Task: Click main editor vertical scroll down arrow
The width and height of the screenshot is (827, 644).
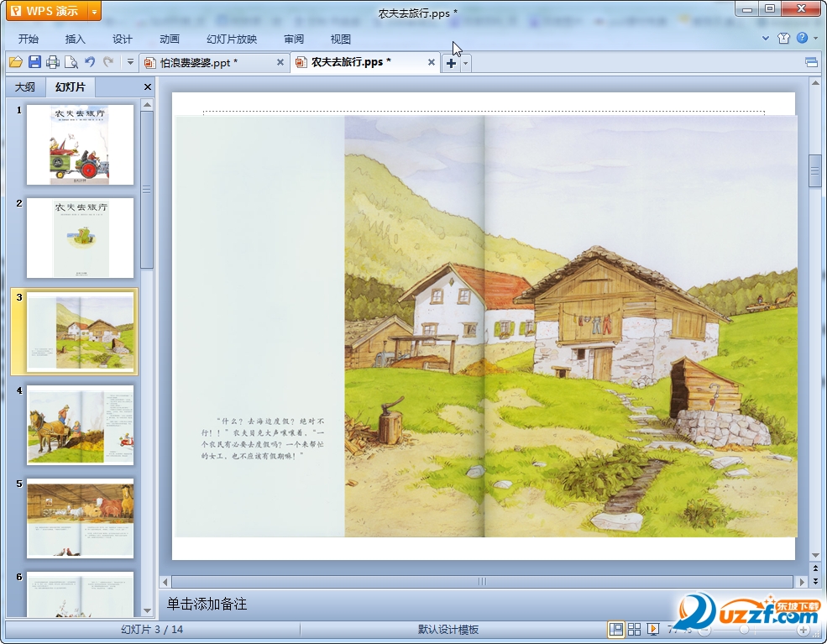Action: [815, 555]
